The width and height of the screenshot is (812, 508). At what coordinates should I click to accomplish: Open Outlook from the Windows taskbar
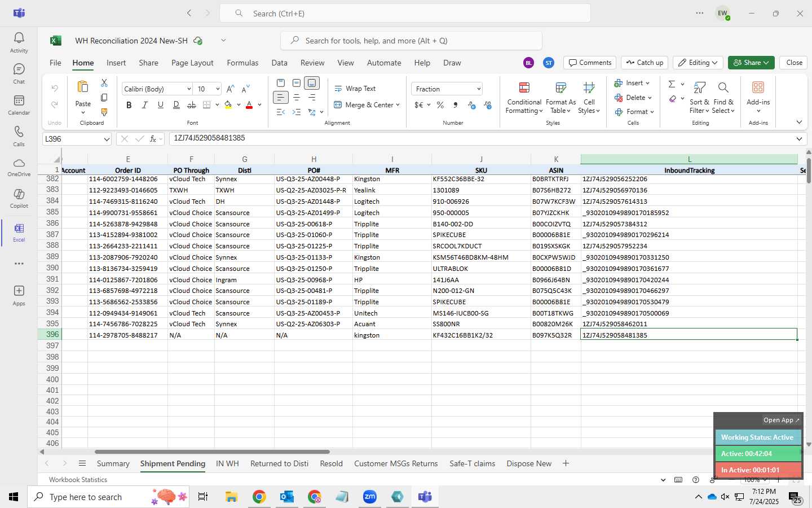[x=287, y=497]
